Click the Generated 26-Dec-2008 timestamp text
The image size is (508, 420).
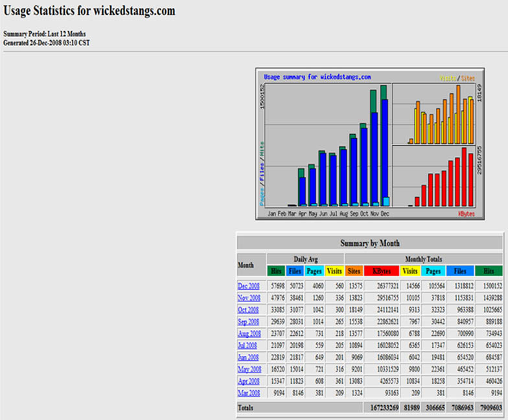tap(47, 43)
